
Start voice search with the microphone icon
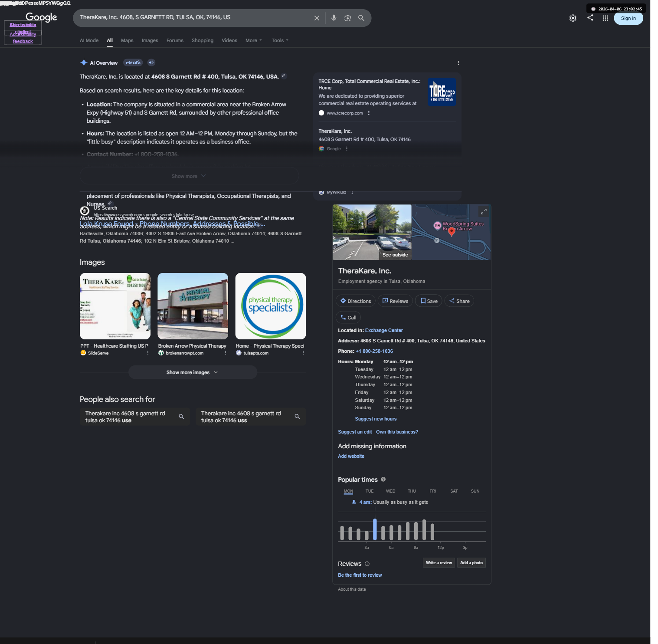point(334,18)
